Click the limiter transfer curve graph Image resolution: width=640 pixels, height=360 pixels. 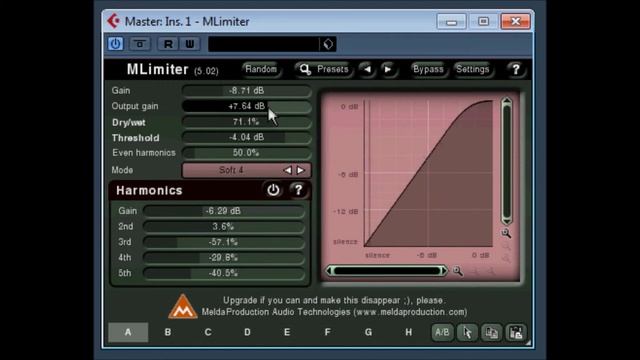tap(428, 173)
